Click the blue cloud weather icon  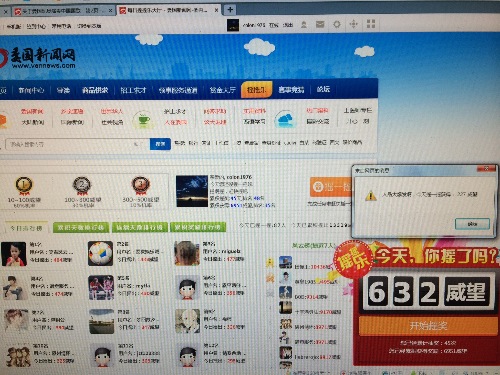pos(284,119)
